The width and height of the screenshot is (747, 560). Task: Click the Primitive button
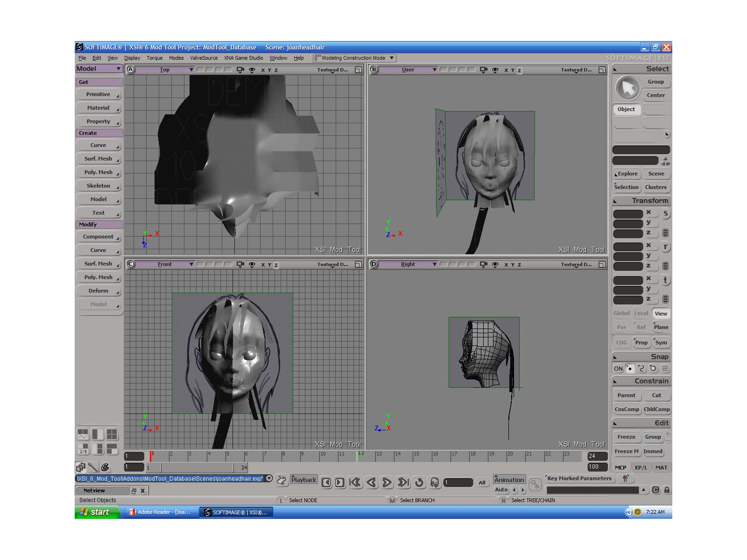99,94
